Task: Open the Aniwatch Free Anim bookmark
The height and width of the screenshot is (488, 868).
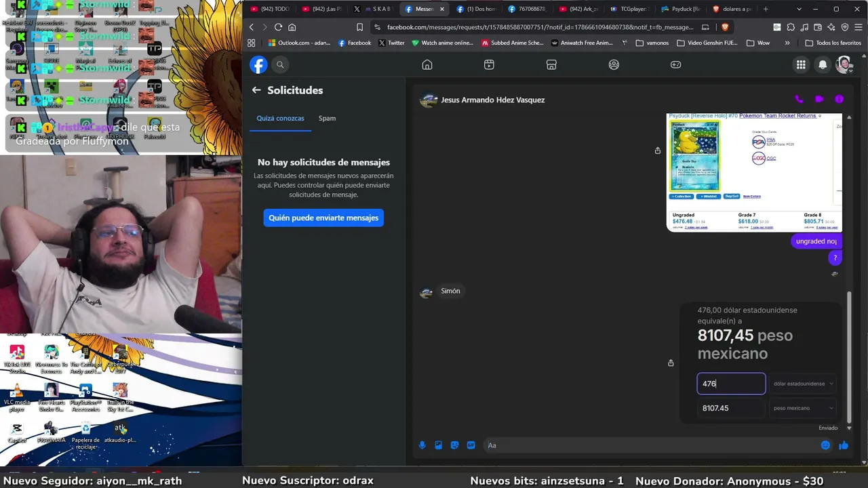Action: pos(582,43)
